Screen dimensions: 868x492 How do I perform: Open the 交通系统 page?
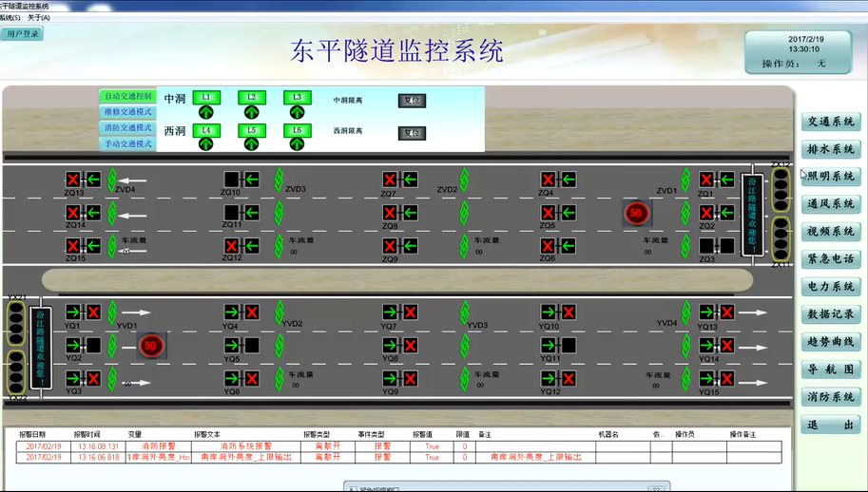[830, 122]
